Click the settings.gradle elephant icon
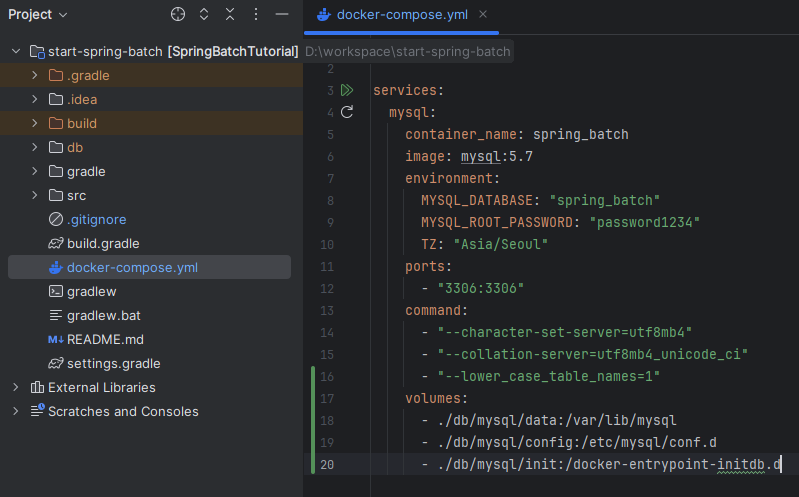 (56, 363)
